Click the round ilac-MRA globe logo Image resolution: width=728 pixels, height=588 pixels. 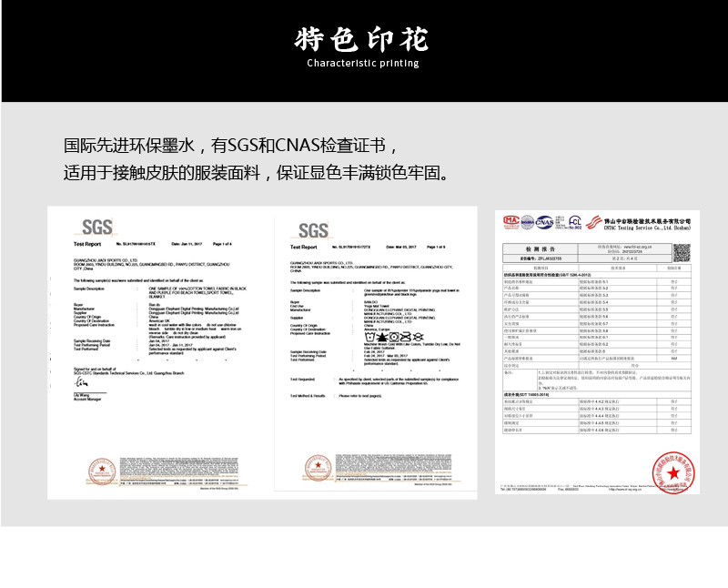(528, 222)
